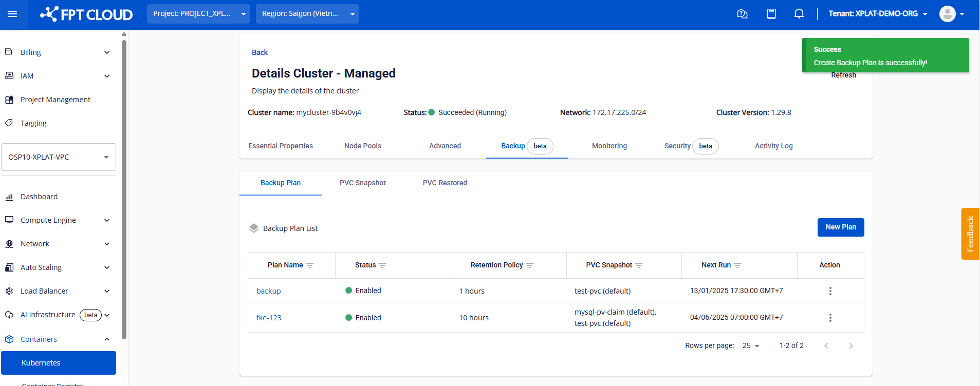Filter the Retention Policy column
The width and height of the screenshot is (980, 386).
[x=530, y=265]
